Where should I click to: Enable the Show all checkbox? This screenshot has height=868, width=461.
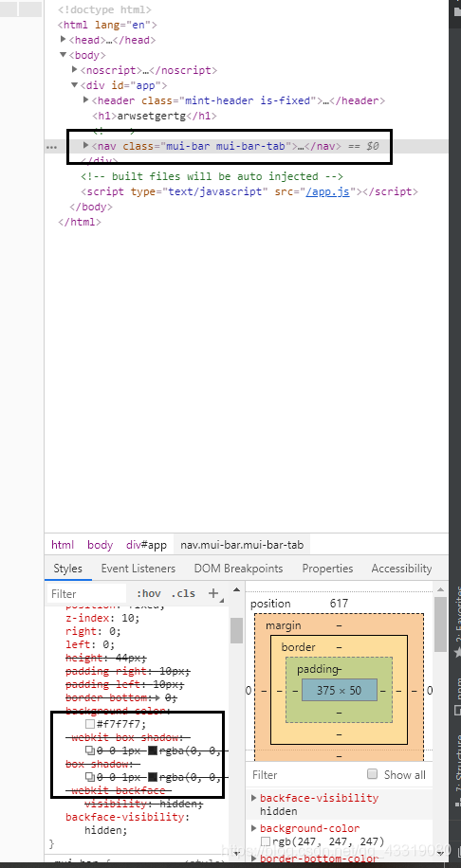point(373,774)
